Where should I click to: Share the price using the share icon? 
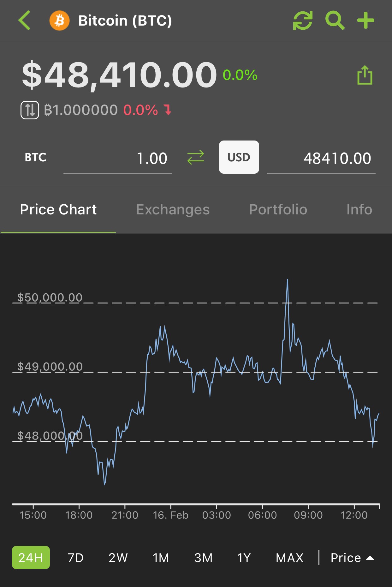(x=365, y=75)
